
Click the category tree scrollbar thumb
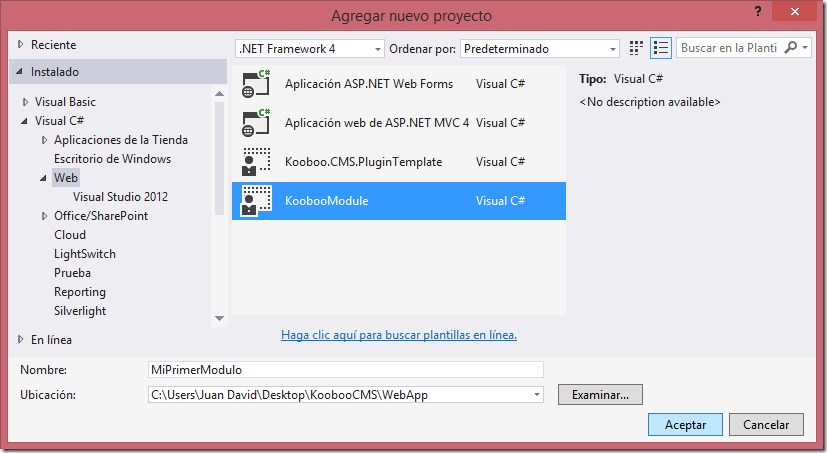[219, 158]
